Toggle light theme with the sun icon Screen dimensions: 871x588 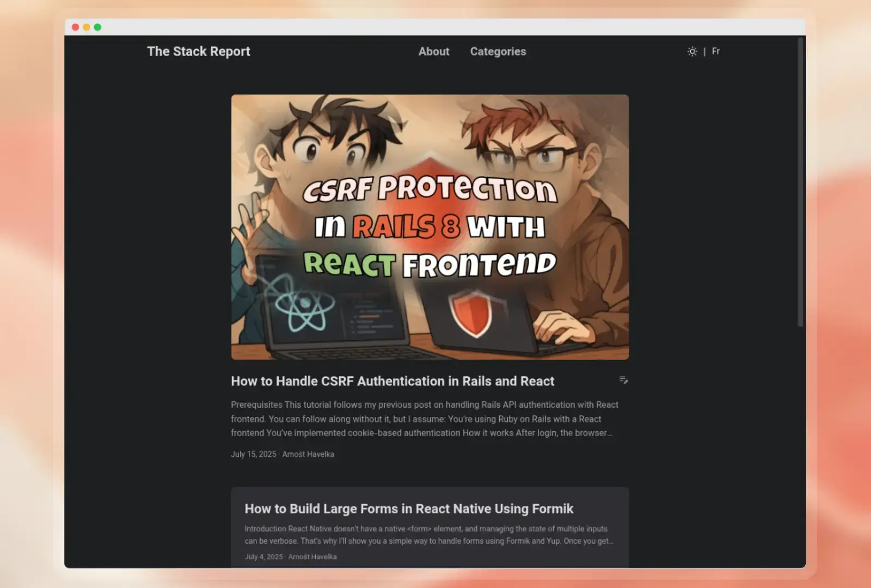(692, 51)
